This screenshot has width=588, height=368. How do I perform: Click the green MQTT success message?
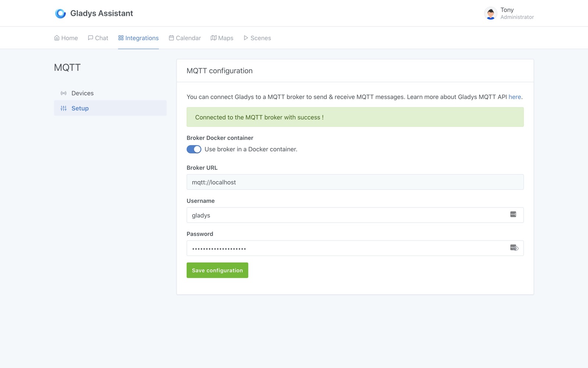pos(355,117)
